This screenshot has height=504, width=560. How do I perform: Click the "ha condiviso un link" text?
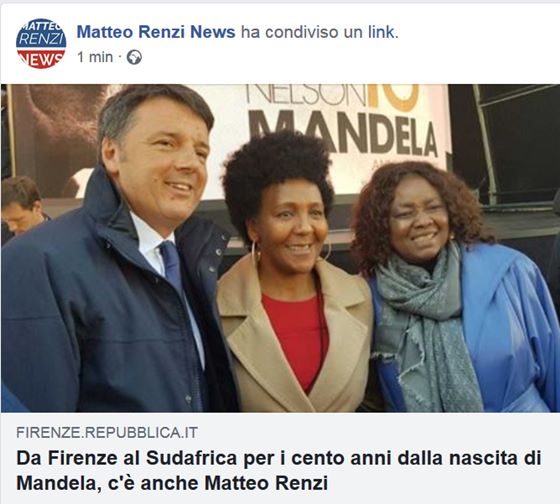coord(320,32)
